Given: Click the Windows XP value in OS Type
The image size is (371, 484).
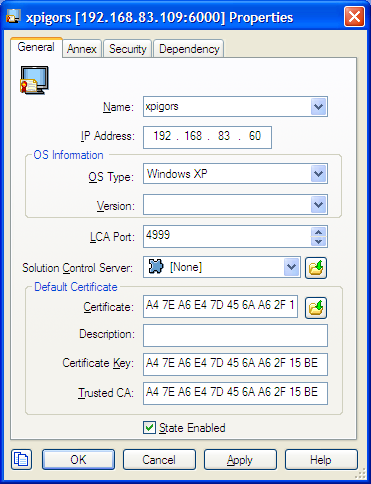Looking at the screenshot, I should pyautogui.click(x=177, y=174).
